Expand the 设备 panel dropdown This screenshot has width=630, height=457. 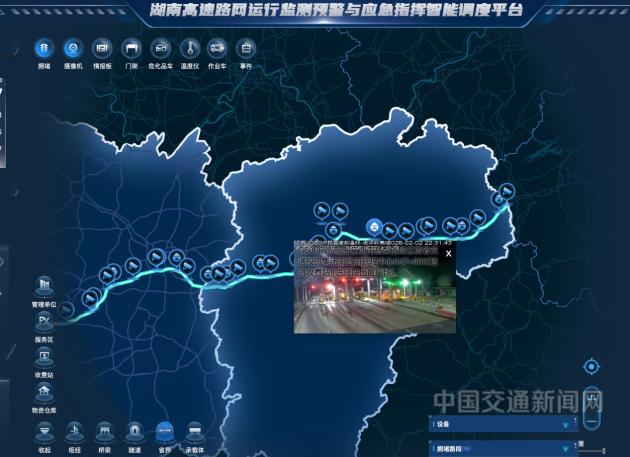point(567,424)
